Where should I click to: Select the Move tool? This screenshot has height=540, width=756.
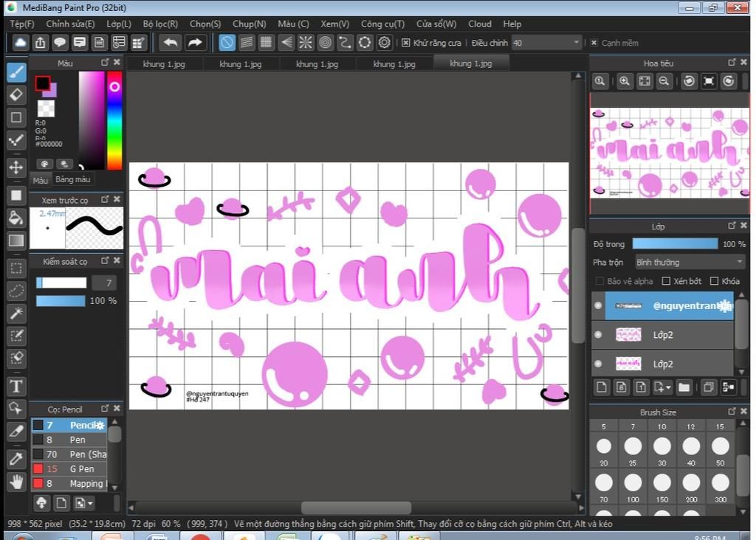(x=16, y=167)
